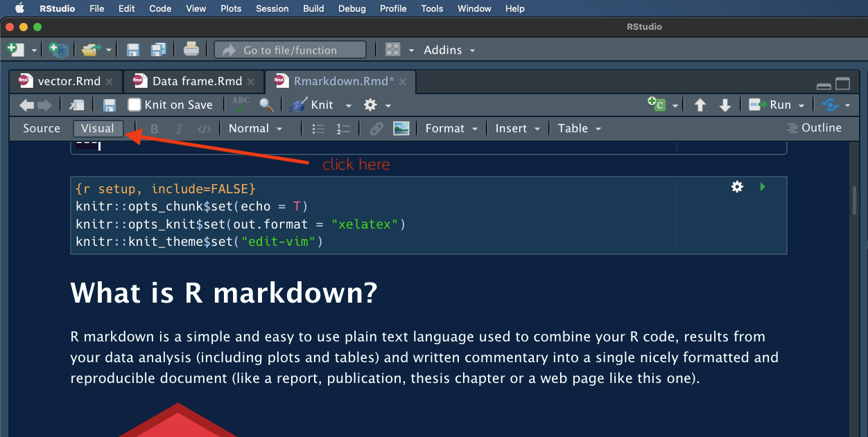This screenshot has height=437, width=868.
Task: Click the Visual editor button
Action: [97, 127]
